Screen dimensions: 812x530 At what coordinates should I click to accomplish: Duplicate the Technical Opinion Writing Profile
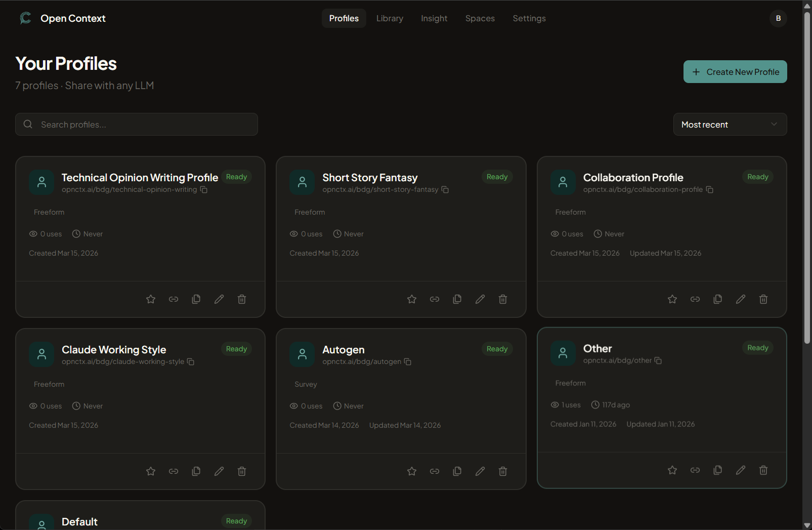click(196, 299)
